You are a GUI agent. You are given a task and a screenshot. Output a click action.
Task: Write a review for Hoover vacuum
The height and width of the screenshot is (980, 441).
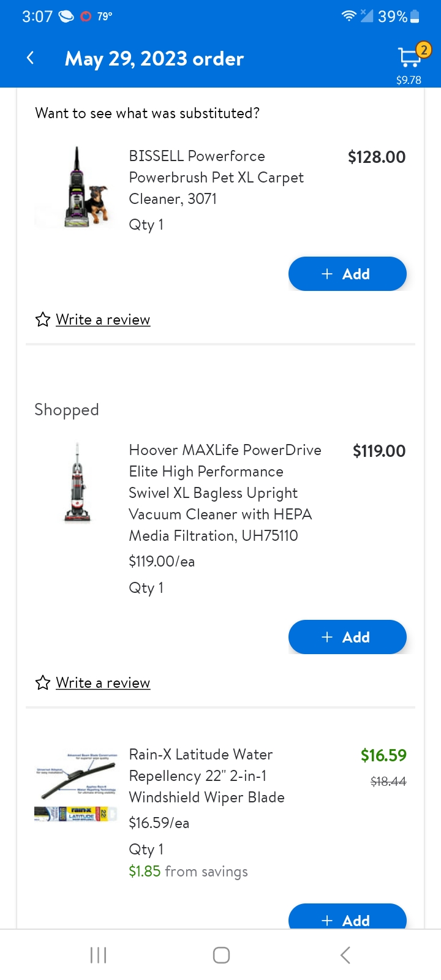103,683
